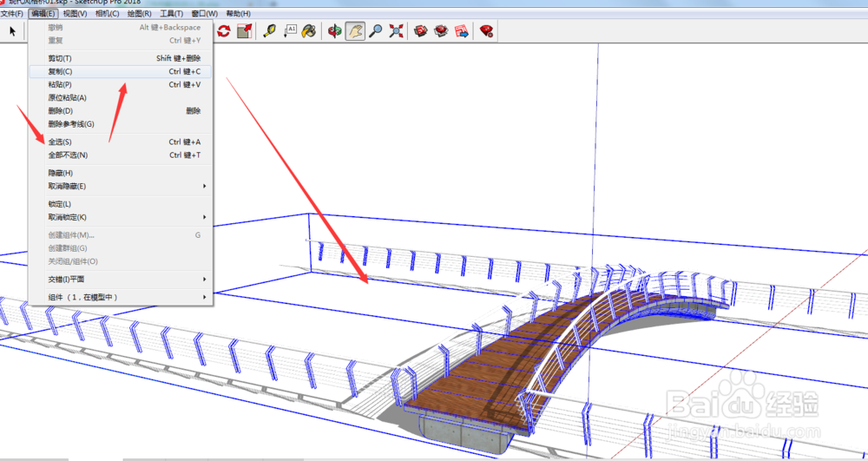Choose 删除参考线(G) menu entry
This screenshot has width=868, height=461.
point(121,124)
